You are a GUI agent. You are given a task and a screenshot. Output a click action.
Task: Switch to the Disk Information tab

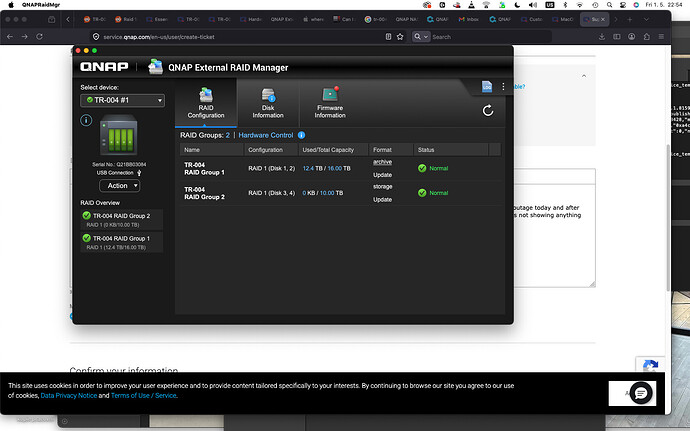coord(268,103)
